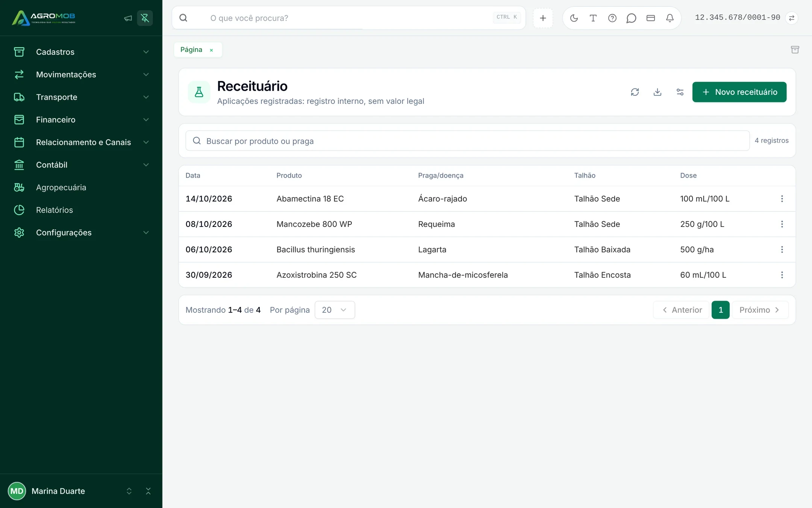Click Novo receituário button
This screenshot has width=812, height=508.
click(739, 92)
